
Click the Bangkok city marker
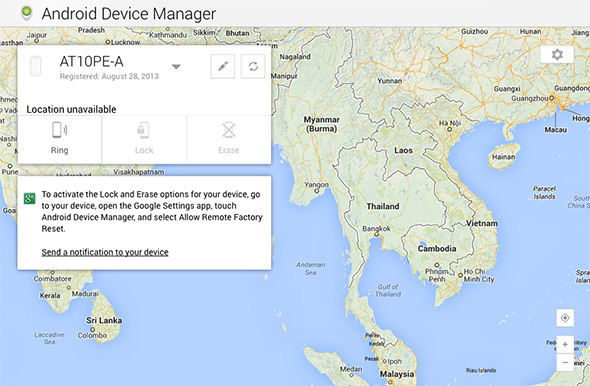[x=376, y=234]
